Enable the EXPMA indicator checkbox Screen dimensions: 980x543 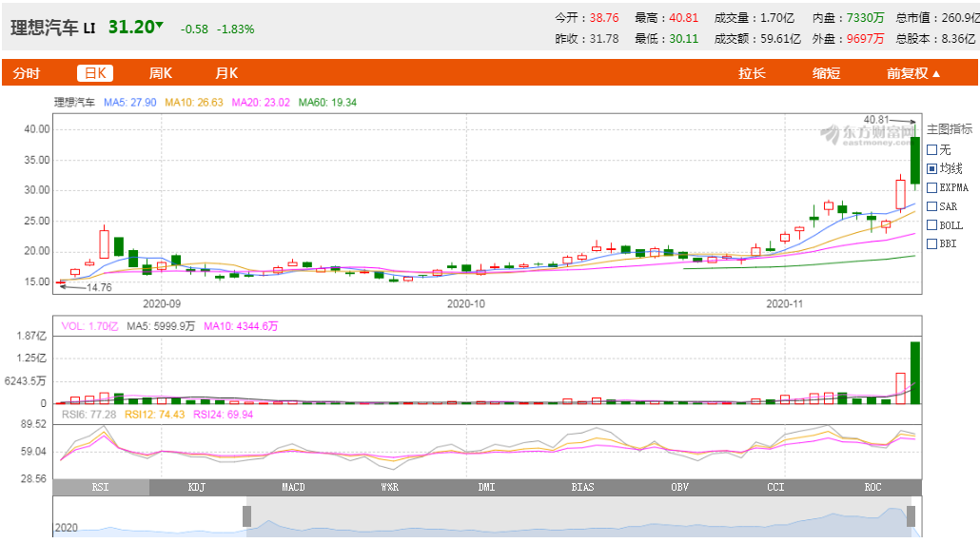click(931, 187)
